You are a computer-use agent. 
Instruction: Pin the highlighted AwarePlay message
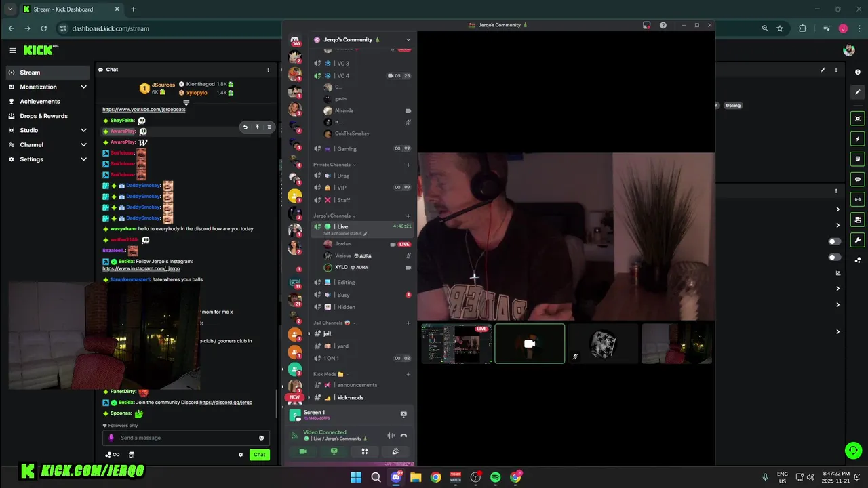[x=257, y=127]
